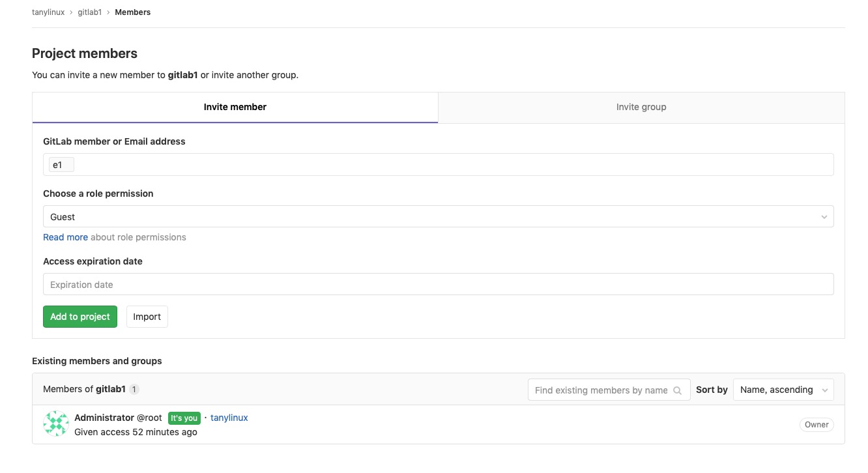The width and height of the screenshot is (868, 473).
Task: Click the Import button
Action: click(147, 317)
